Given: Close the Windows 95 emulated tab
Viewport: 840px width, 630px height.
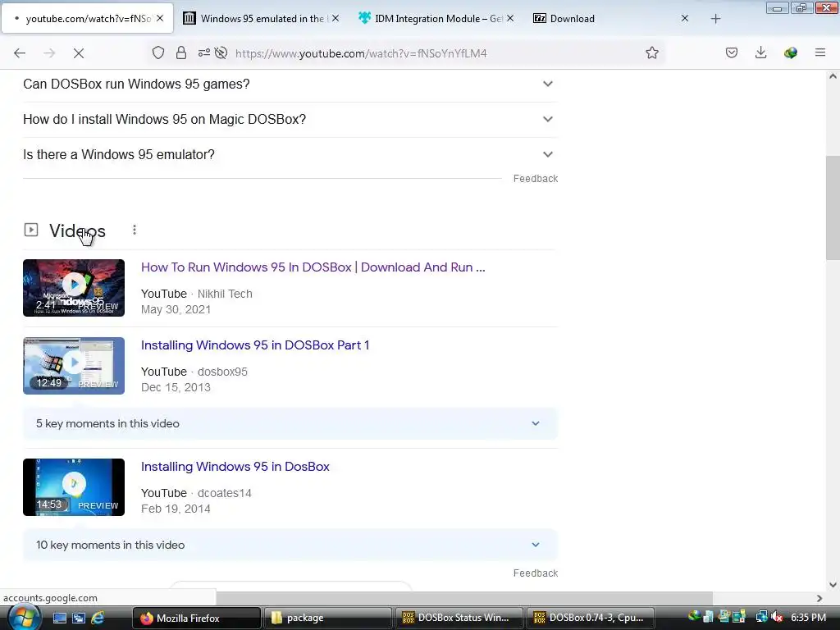Looking at the screenshot, I should click(x=336, y=19).
